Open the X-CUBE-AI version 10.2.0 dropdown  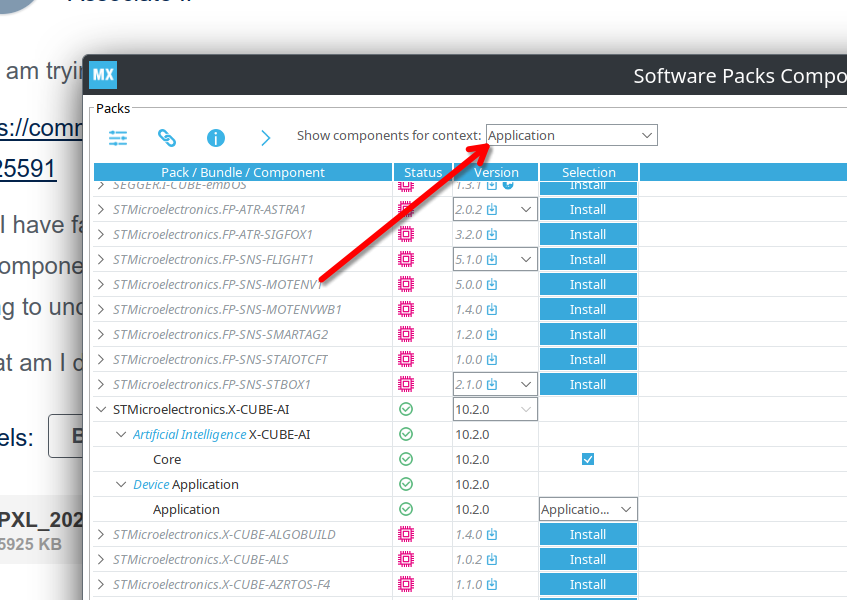point(495,409)
